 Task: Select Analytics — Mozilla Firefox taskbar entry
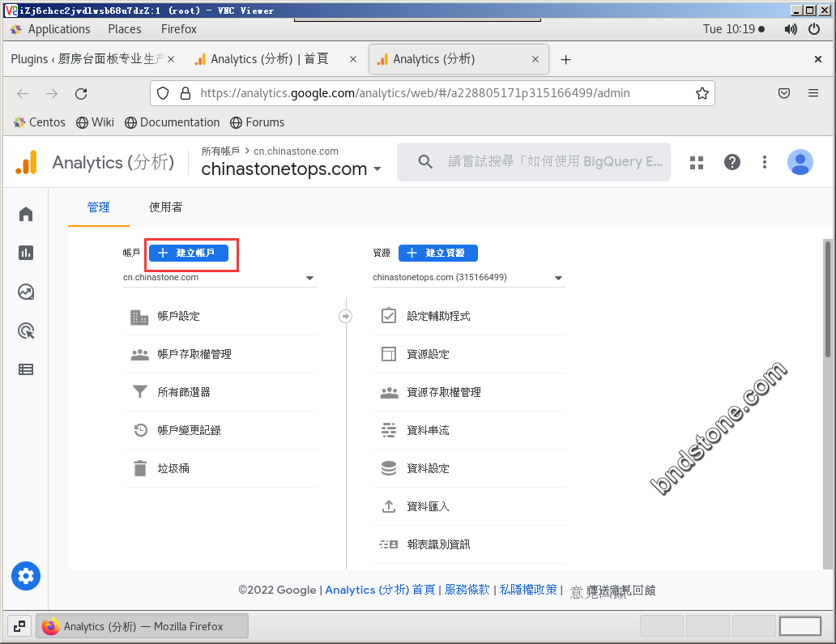143,626
